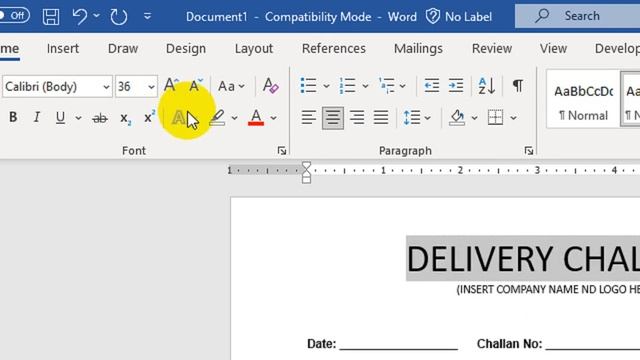
Task: Go to the View tab
Action: coord(553,49)
